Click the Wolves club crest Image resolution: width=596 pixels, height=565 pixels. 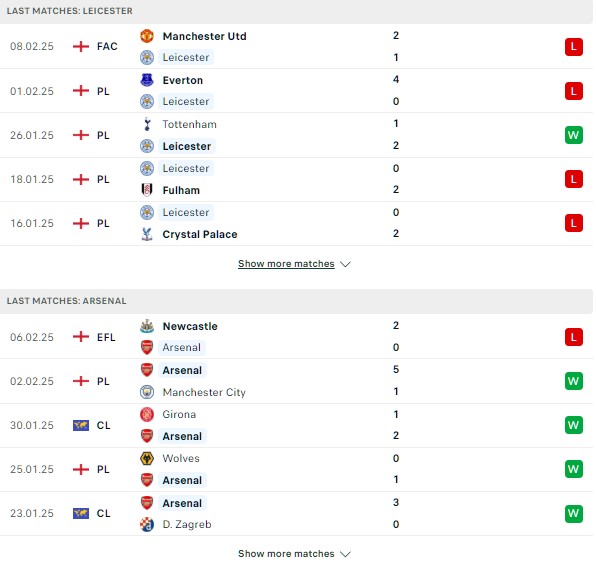pos(147,458)
